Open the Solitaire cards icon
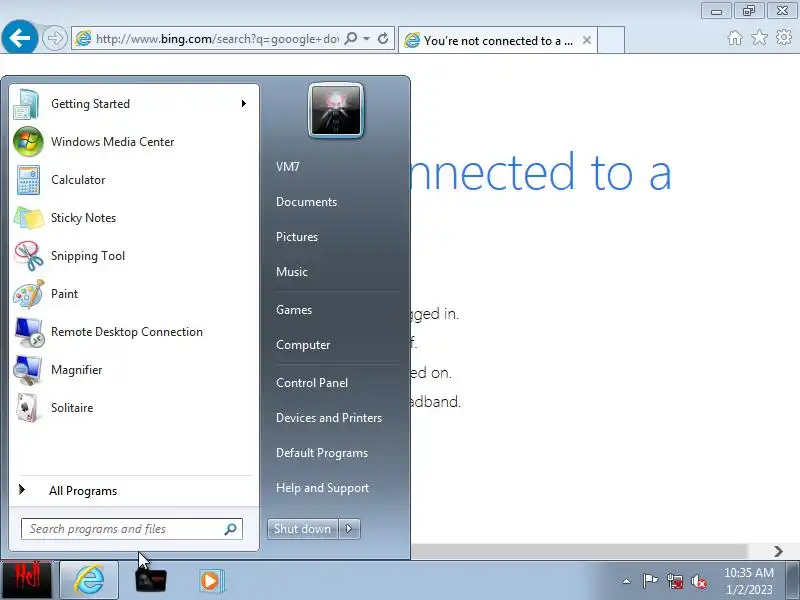 [x=27, y=408]
